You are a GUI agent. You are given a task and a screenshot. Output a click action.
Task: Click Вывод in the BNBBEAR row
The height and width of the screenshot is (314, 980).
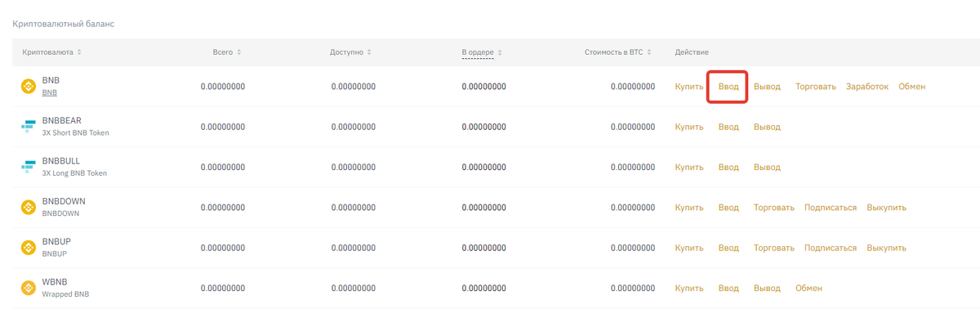coord(767,127)
